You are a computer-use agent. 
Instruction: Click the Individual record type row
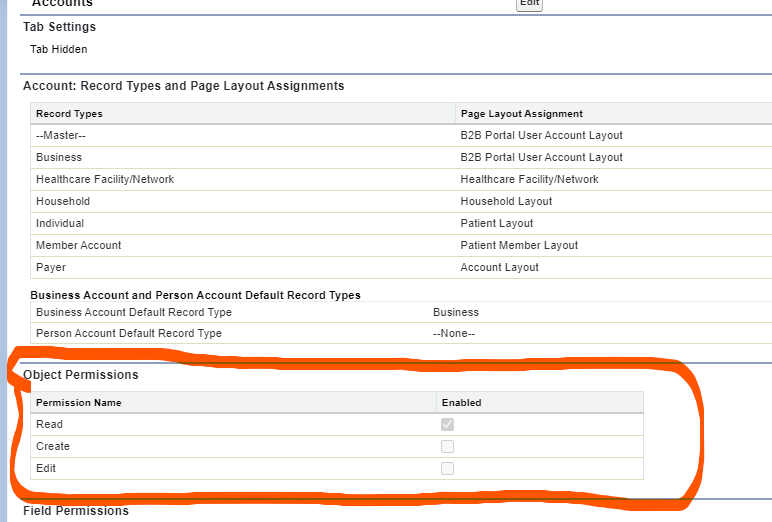tap(60, 223)
